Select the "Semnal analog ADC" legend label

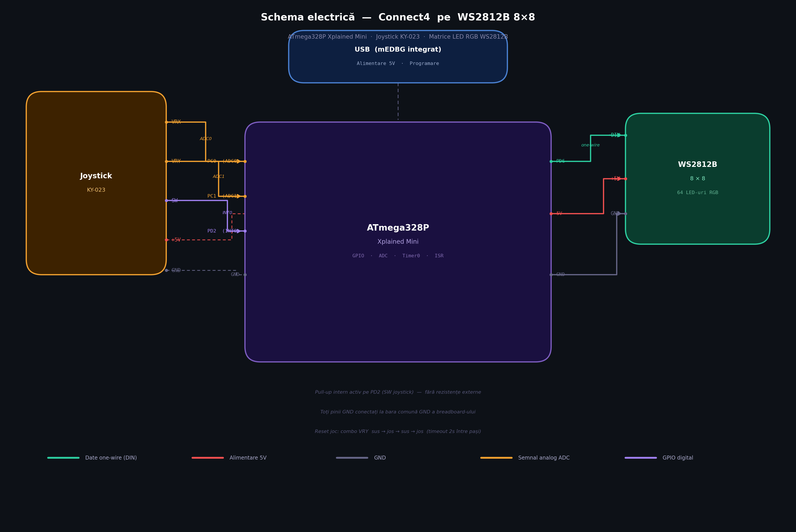544,458
